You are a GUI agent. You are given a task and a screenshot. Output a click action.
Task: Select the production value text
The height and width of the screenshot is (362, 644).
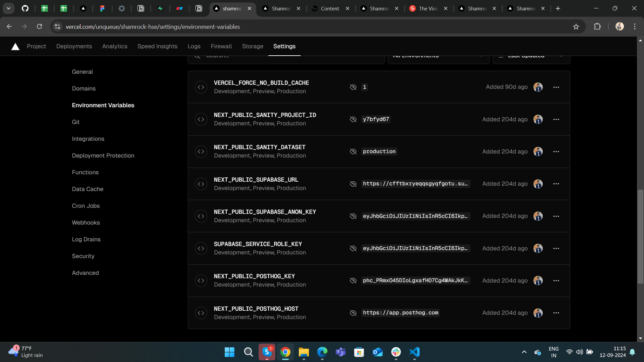[379, 152]
